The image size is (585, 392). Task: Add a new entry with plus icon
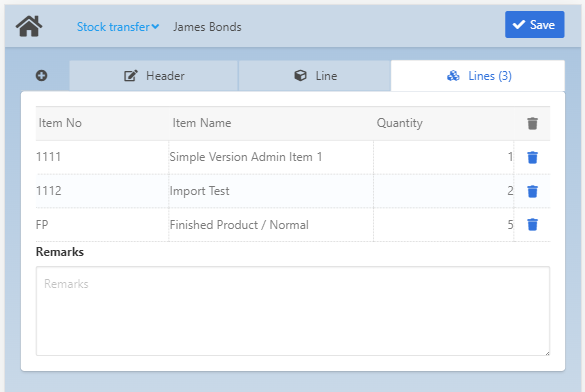click(x=41, y=76)
